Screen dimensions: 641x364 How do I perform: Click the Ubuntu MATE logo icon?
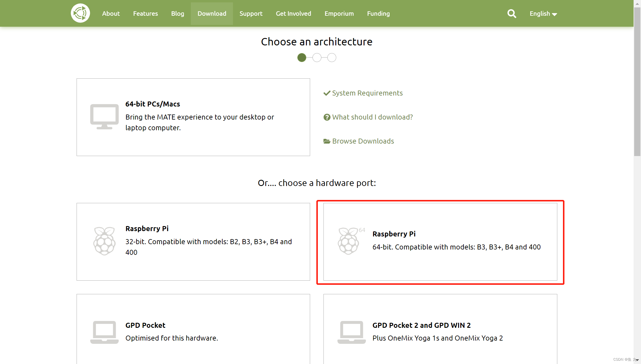[80, 13]
